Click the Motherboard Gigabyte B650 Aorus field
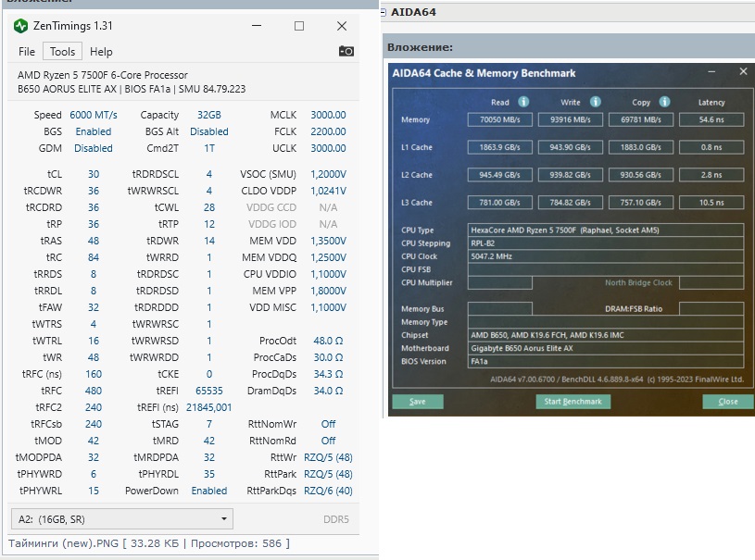 click(606, 348)
